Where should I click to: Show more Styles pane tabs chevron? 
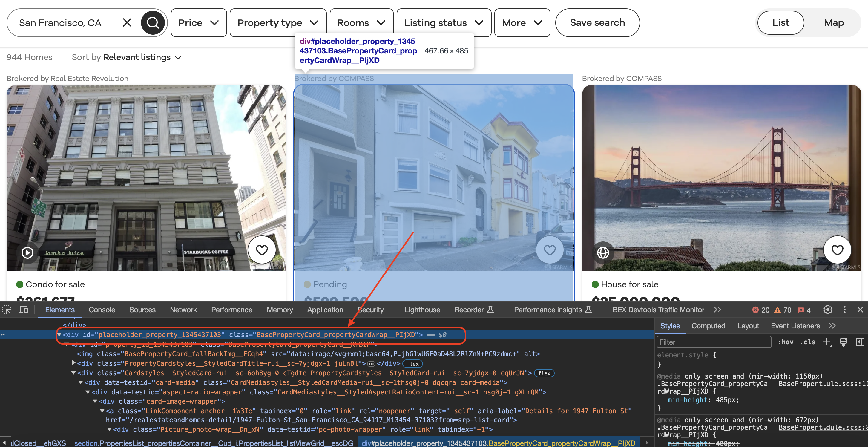click(832, 326)
